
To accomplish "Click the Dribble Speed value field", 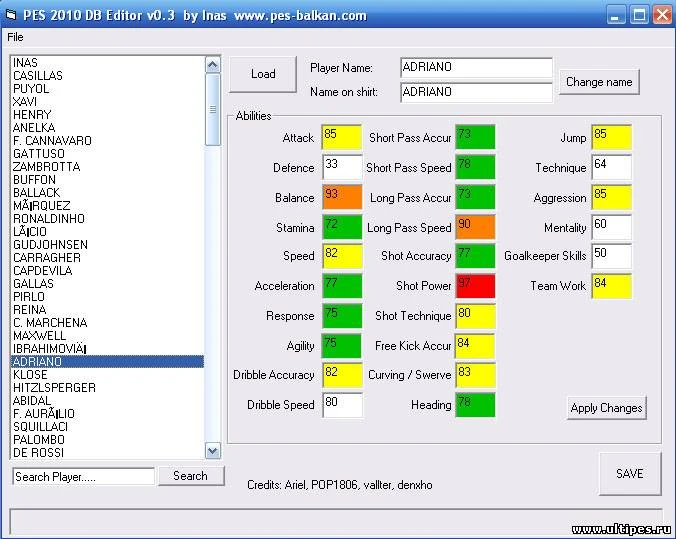I will pyautogui.click(x=342, y=405).
